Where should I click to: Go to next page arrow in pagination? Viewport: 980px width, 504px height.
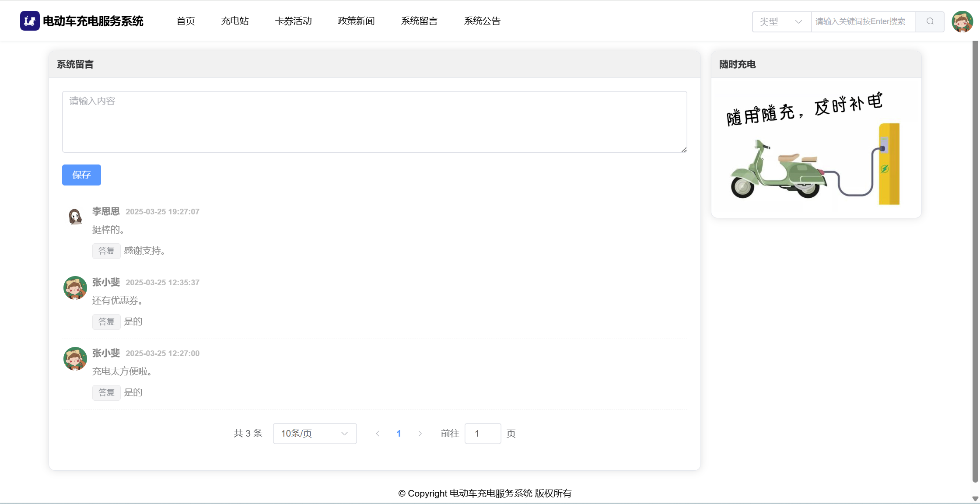click(420, 434)
